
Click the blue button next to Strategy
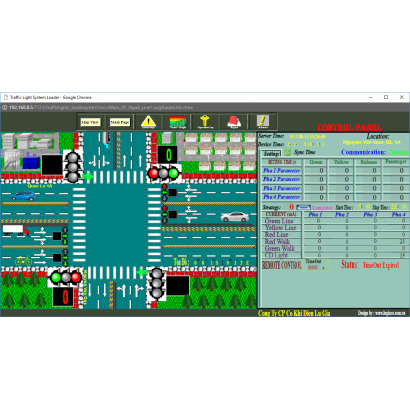point(303,207)
